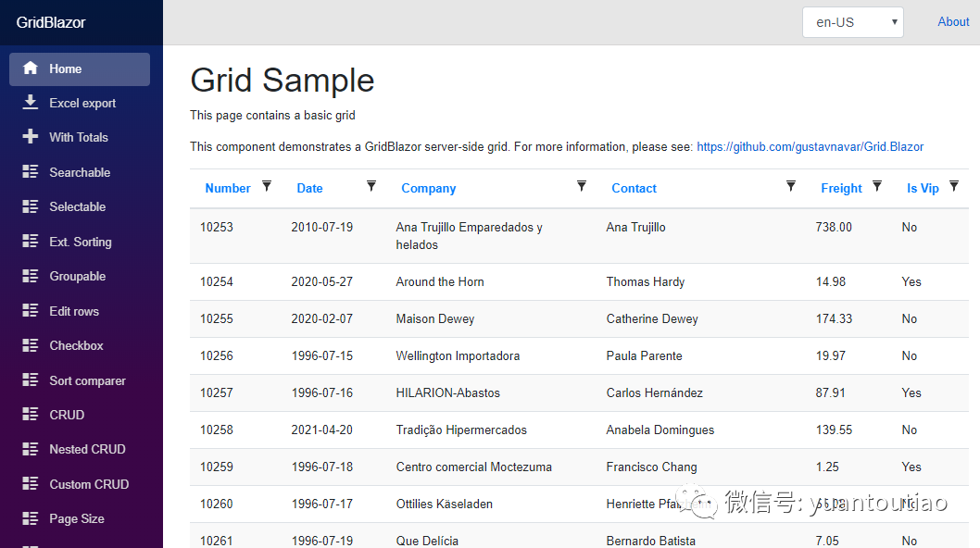Click the GridBlazor brand title
The height and width of the screenshot is (548, 980).
pos(51,22)
